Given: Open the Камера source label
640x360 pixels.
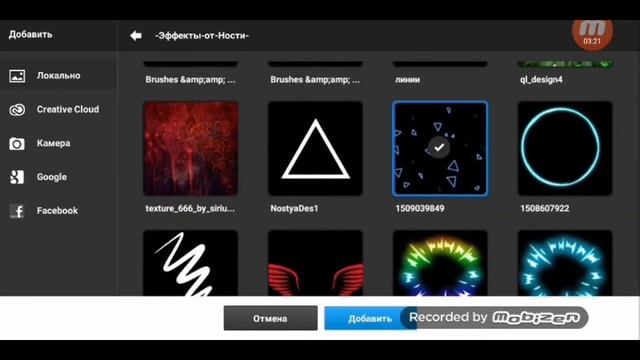Looking at the screenshot, I should [53, 143].
